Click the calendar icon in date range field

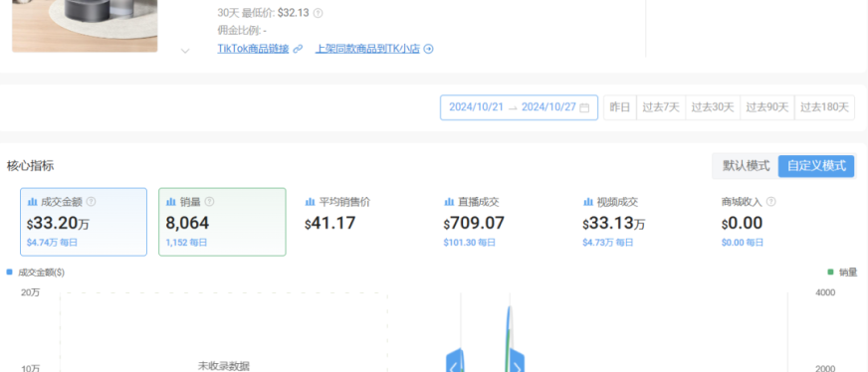[x=584, y=107]
